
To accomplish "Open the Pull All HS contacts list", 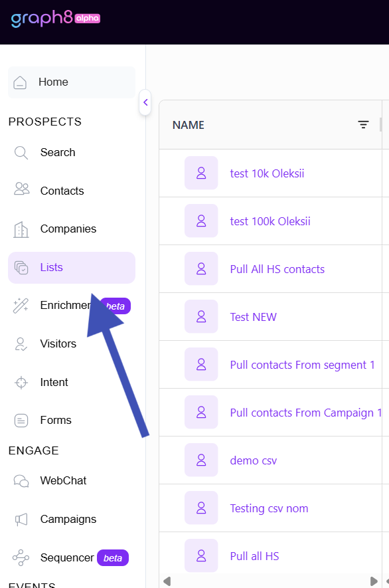I will pos(277,269).
